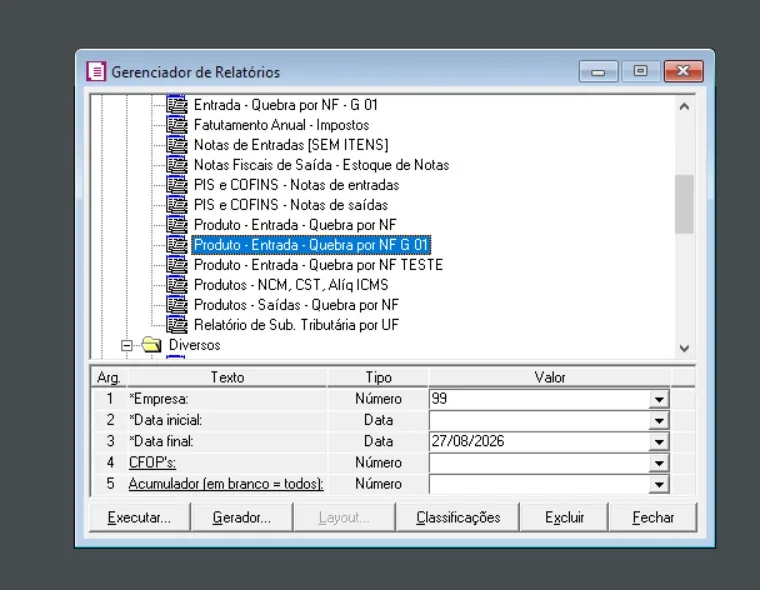This screenshot has height=590, width=760.
Task: Select Produtos - NCM, CST, Alíq ICMS report
Action: point(291,285)
